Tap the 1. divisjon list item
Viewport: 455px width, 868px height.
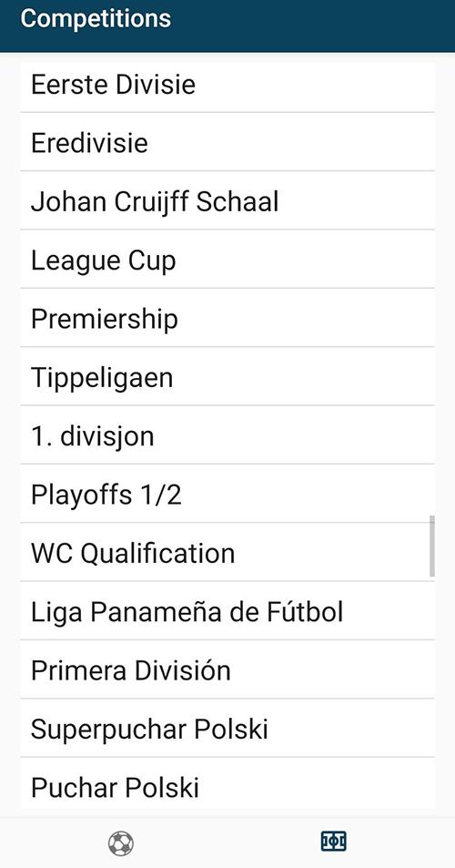227,435
